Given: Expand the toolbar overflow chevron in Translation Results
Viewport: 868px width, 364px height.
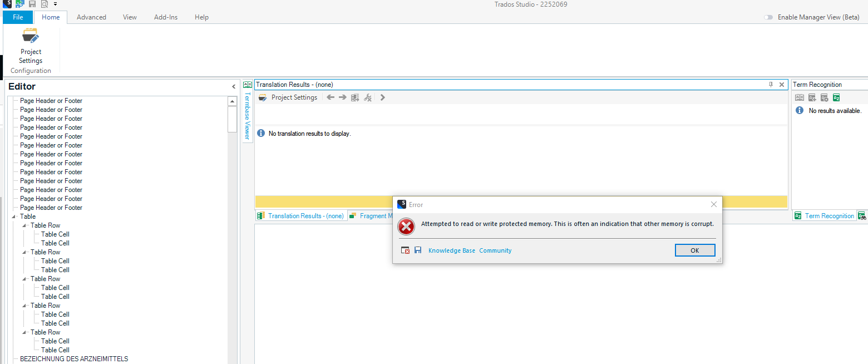Looking at the screenshot, I should (x=382, y=97).
